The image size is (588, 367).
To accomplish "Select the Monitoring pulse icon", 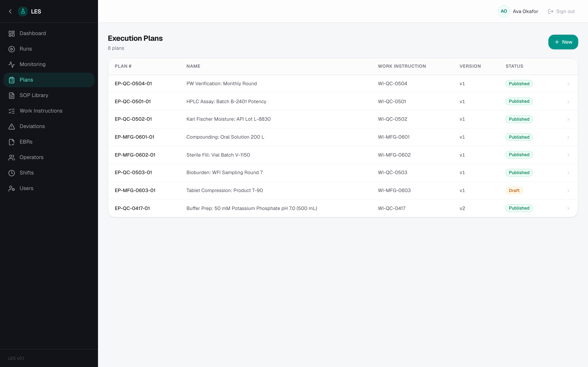I will [12, 65].
